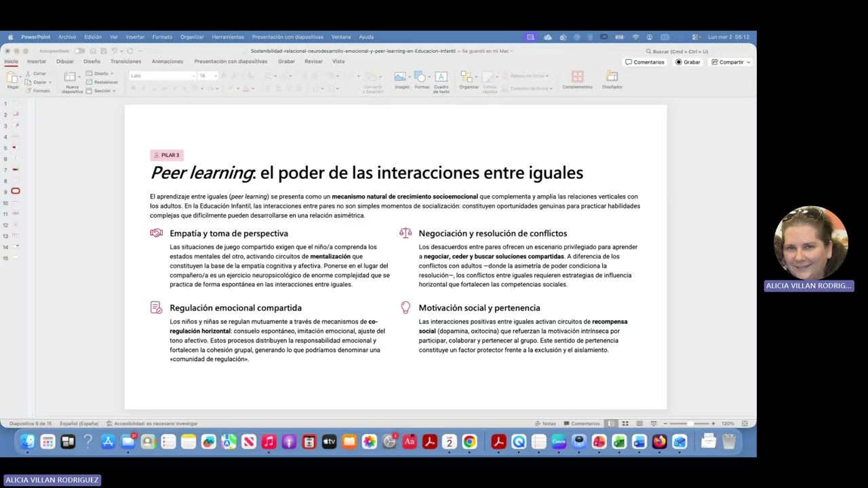Switch to the Revisar tab

coord(313,61)
